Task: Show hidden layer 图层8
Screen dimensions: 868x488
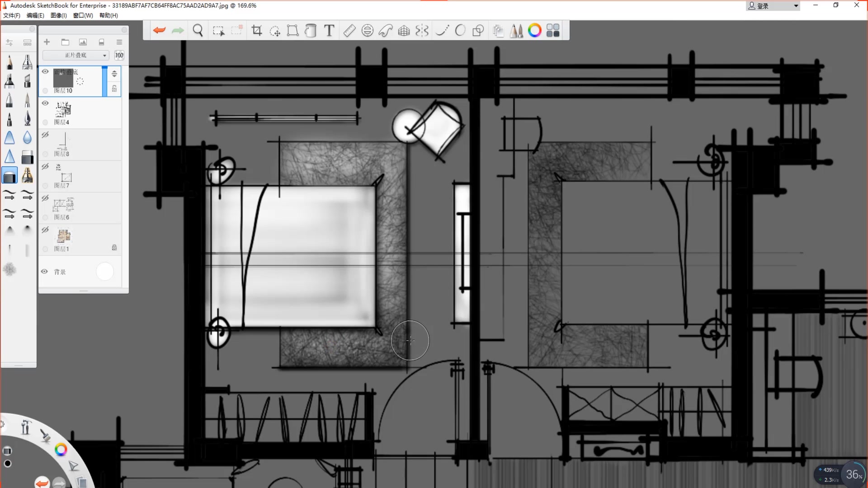Action: coord(45,135)
